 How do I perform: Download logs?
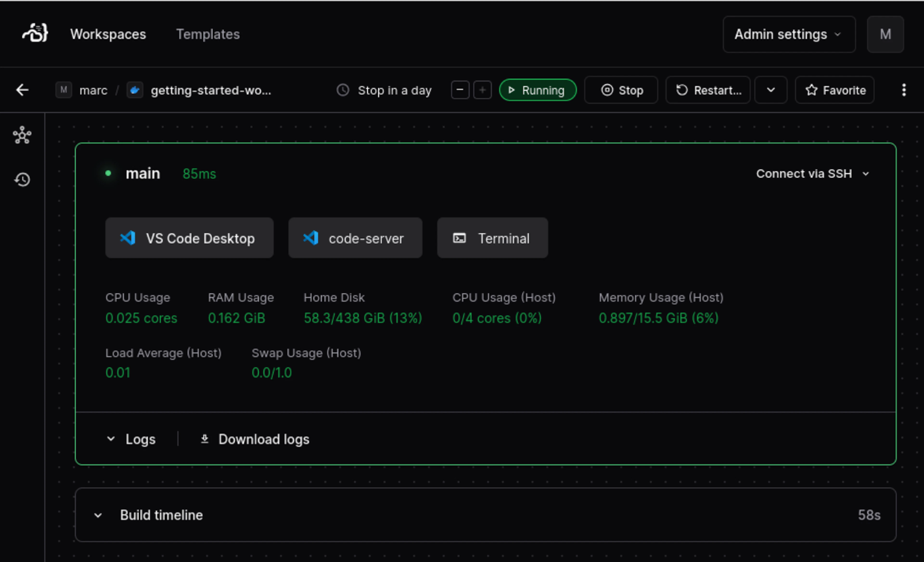pos(255,439)
